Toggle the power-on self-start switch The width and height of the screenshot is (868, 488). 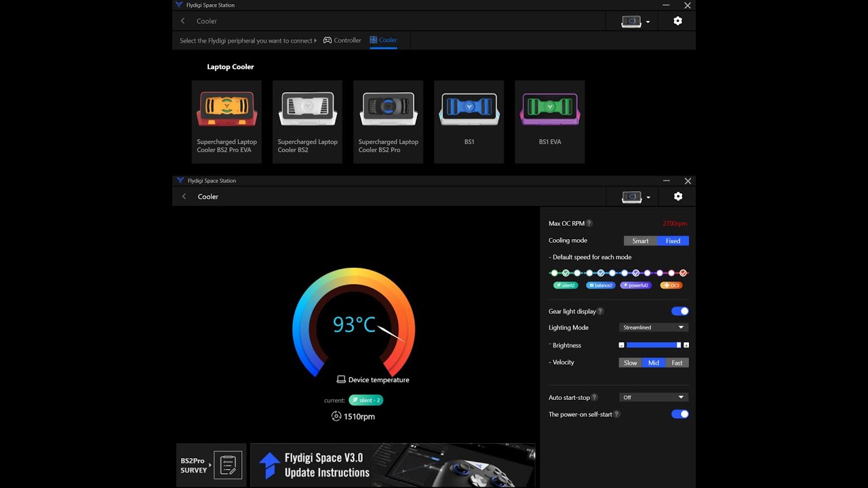click(679, 414)
